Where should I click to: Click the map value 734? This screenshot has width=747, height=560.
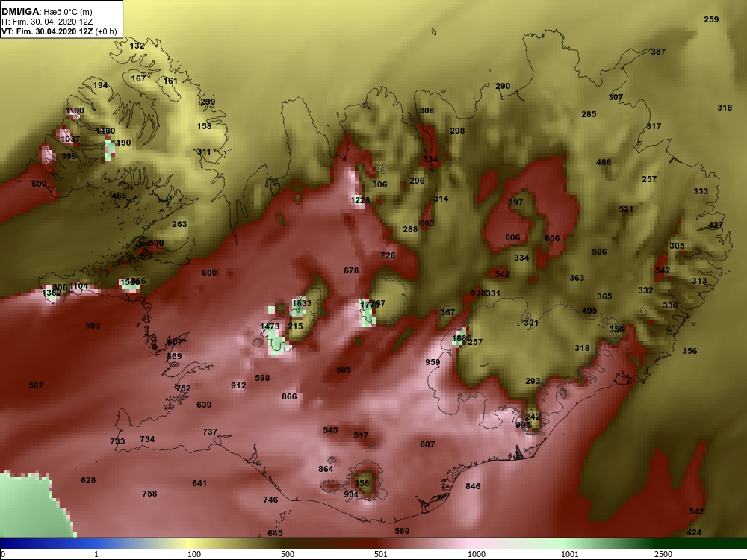coord(147,440)
